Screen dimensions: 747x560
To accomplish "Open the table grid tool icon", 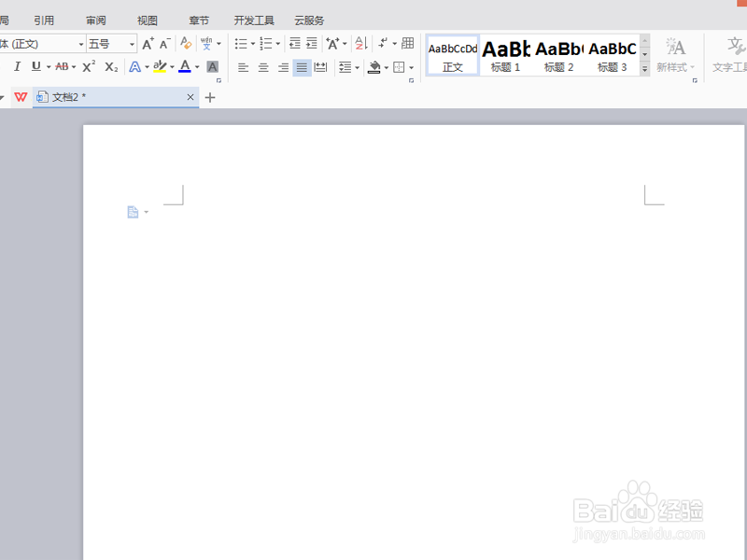I will coord(408,43).
